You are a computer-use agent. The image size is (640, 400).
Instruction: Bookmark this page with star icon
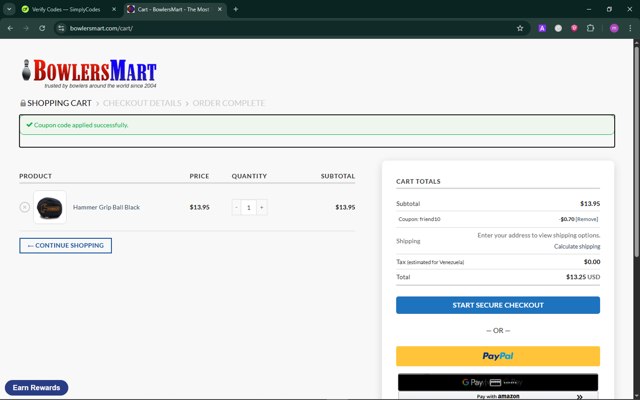(520, 28)
